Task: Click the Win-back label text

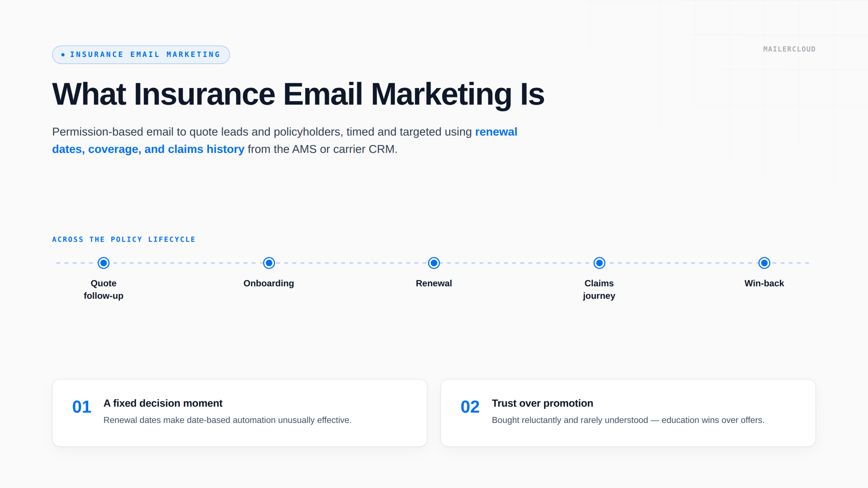Action: [764, 283]
